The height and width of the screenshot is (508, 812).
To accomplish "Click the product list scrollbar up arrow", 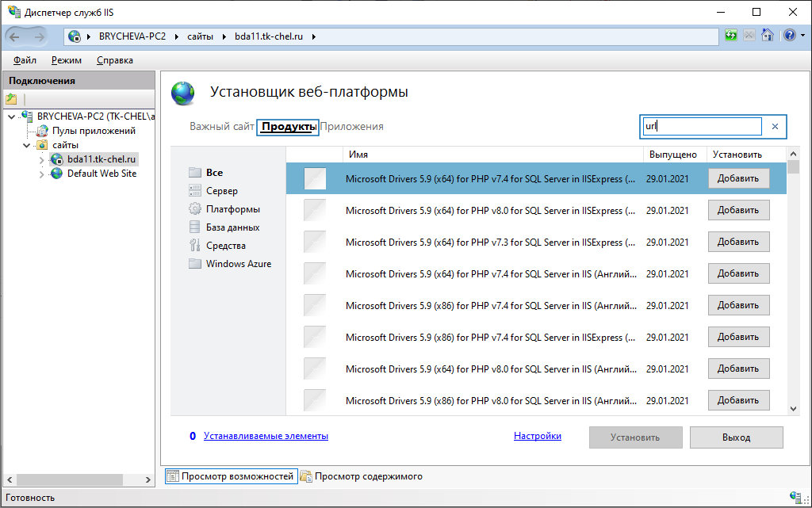I will 793,154.
